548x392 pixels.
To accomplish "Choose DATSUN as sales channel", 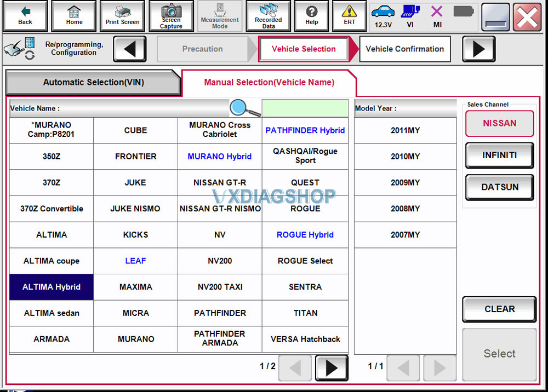I will point(499,187).
